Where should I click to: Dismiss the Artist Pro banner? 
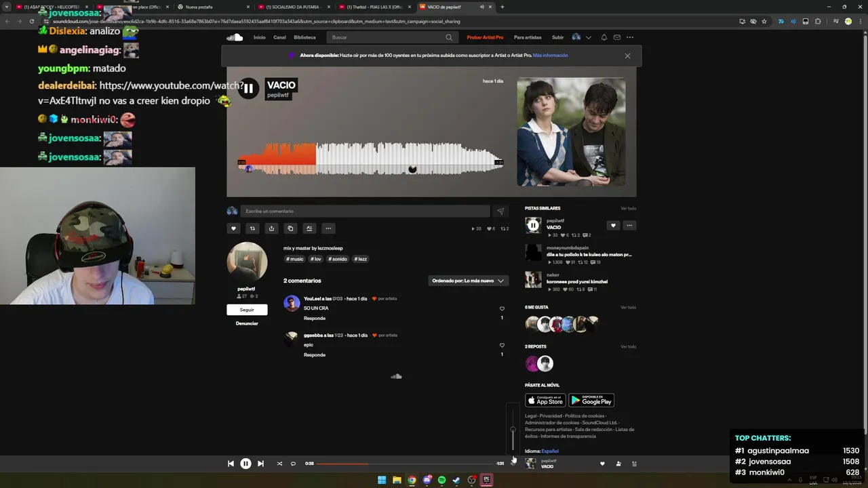pyautogui.click(x=627, y=56)
